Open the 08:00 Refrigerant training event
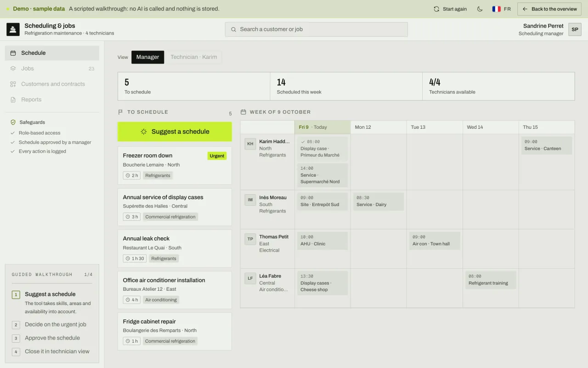Image resolution: width=588 pixels, height=368 pixels. [x=491, y=280]
